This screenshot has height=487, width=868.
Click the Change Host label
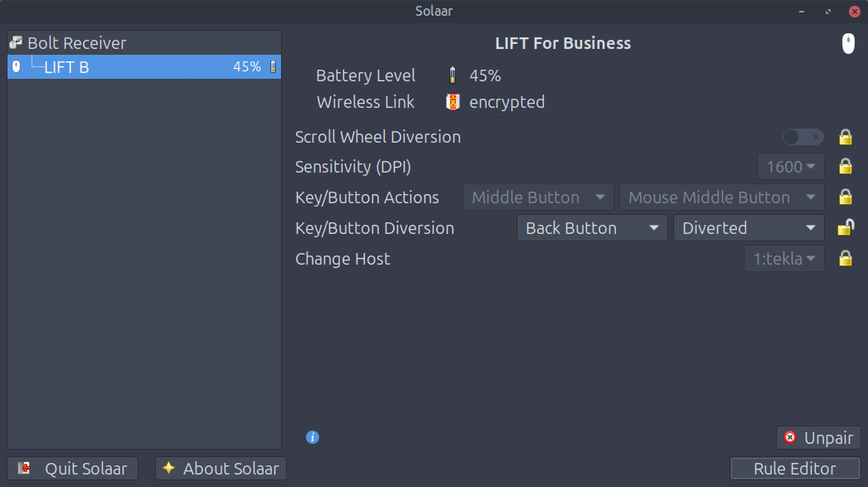point(342,259)
